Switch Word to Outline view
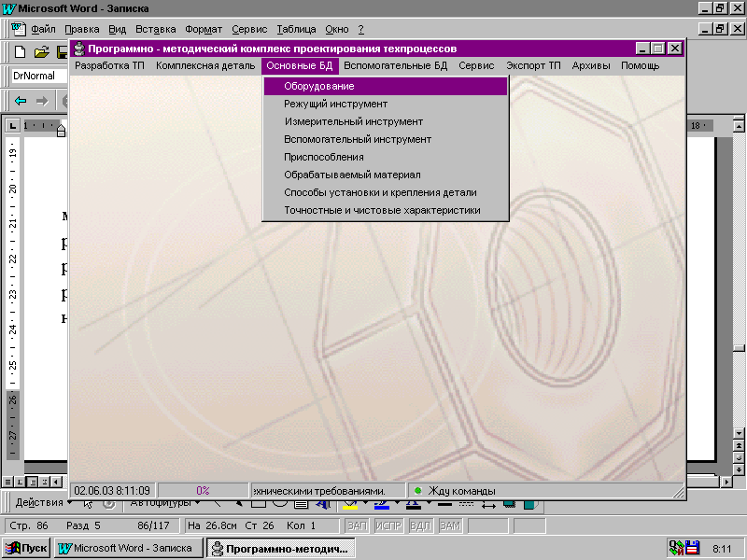This screenshot has width=747, height=560. click(x=45, y=482)
